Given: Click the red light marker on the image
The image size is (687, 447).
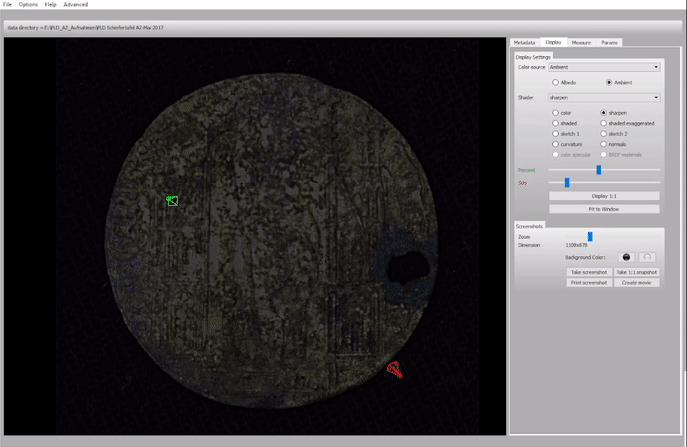Looking at the screenshot, I should point(395,371).
